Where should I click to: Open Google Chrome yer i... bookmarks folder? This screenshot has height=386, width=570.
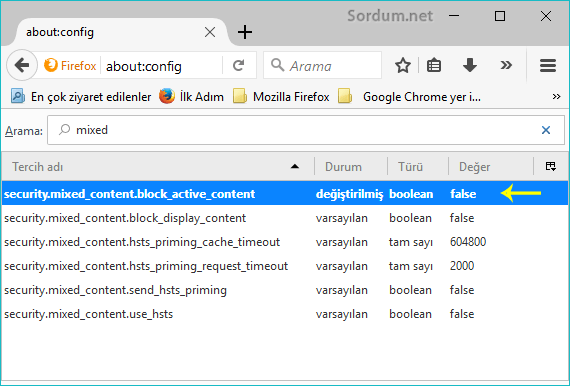coord(409,97)
